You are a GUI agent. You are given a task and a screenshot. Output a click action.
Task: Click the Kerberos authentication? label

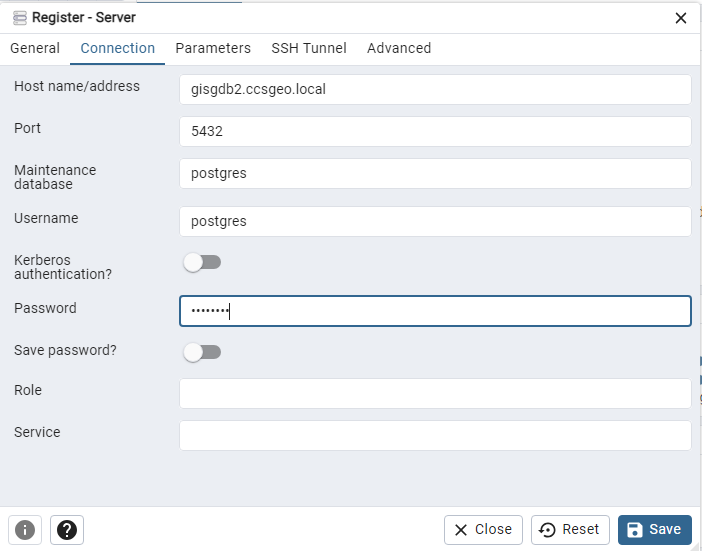click(63, 267)
